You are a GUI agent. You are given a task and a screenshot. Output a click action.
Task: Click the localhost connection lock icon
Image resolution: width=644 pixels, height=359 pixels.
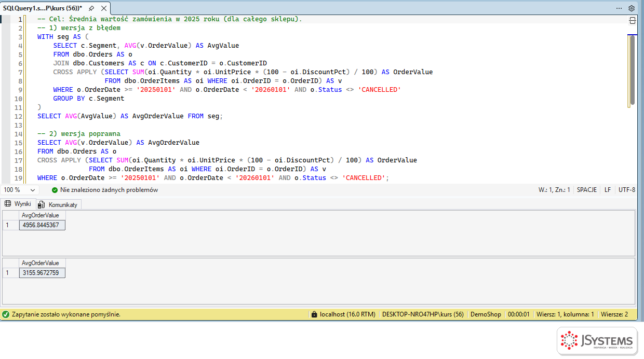click(314, 314)
